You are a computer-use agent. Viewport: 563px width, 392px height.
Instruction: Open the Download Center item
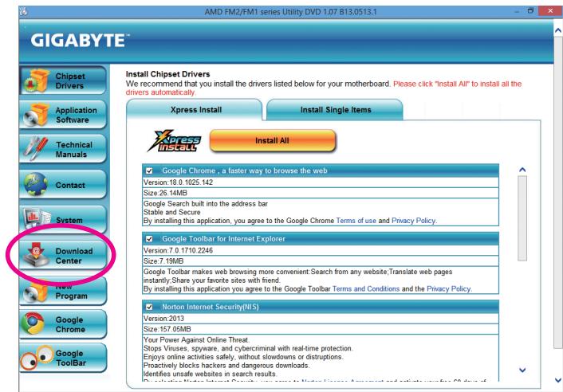tap(63, 255)
